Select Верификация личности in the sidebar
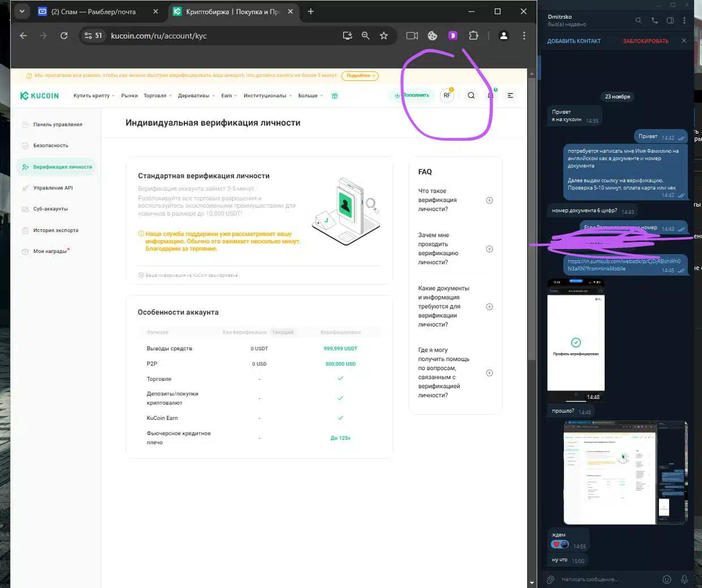 [57, 167]
